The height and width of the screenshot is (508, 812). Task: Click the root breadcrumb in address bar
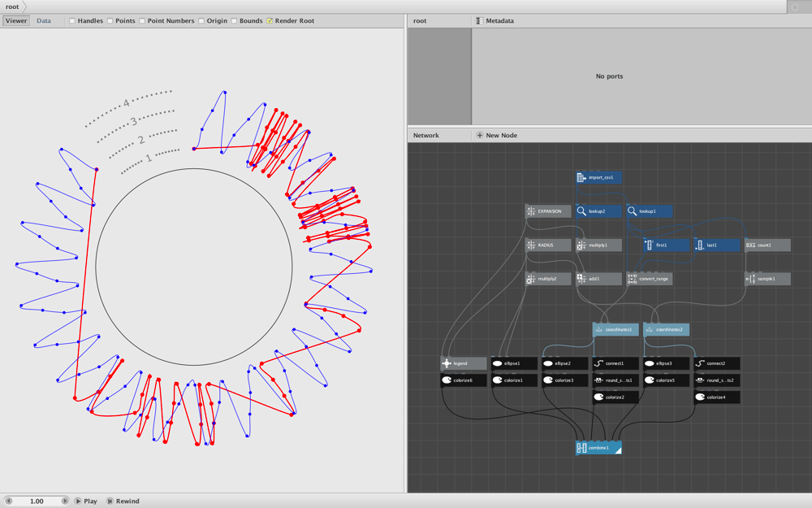(12, 7)
